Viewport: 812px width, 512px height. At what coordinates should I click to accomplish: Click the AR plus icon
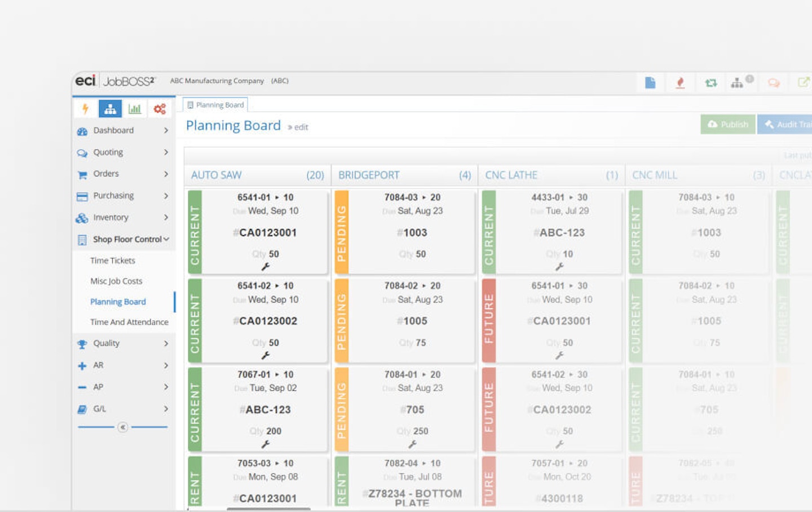[82, 366]
